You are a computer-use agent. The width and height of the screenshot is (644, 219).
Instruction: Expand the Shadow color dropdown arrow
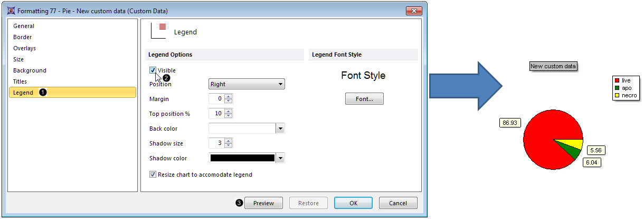(280, 158)
